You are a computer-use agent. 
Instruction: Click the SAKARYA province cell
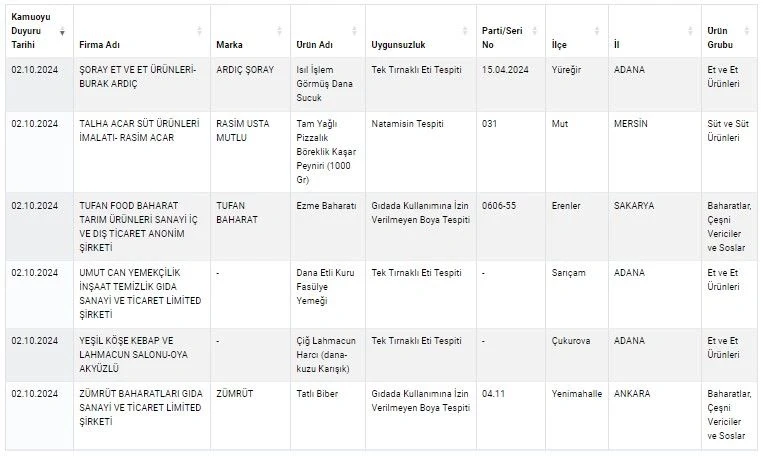655,226
